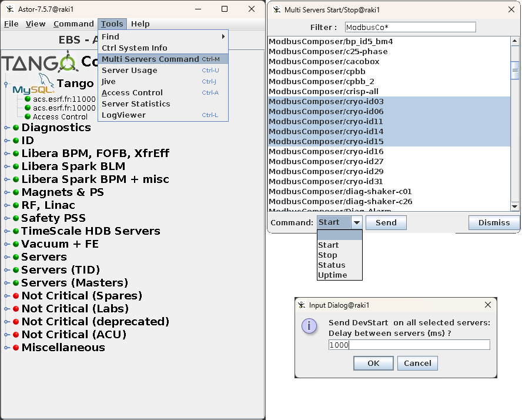This screenshot has height=420, width=522.
Task: Select ModbusComposer/crisp-all in the list
Action: 389,92
